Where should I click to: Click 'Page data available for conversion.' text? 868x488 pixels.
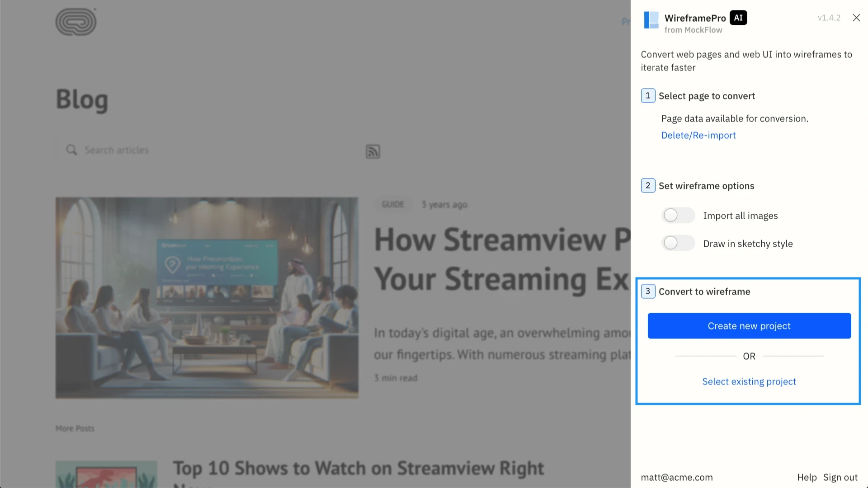coord(735,118)
